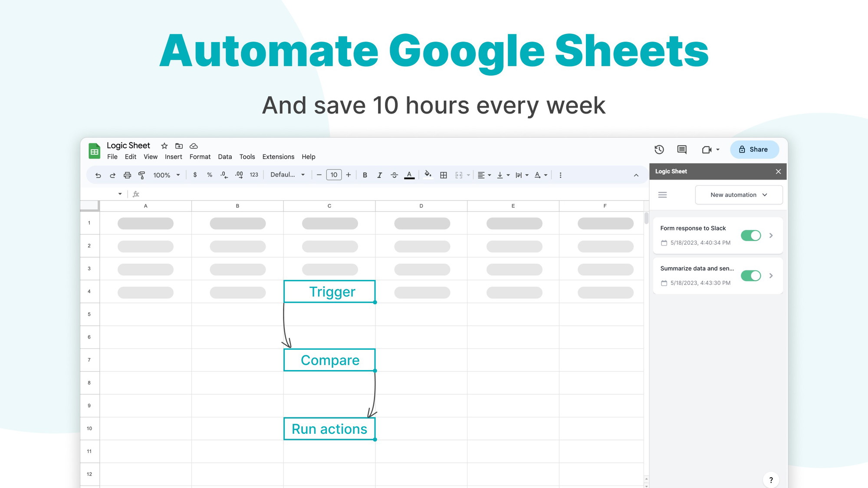Click the Share button
Screen dimensions: 868x488
754,150
